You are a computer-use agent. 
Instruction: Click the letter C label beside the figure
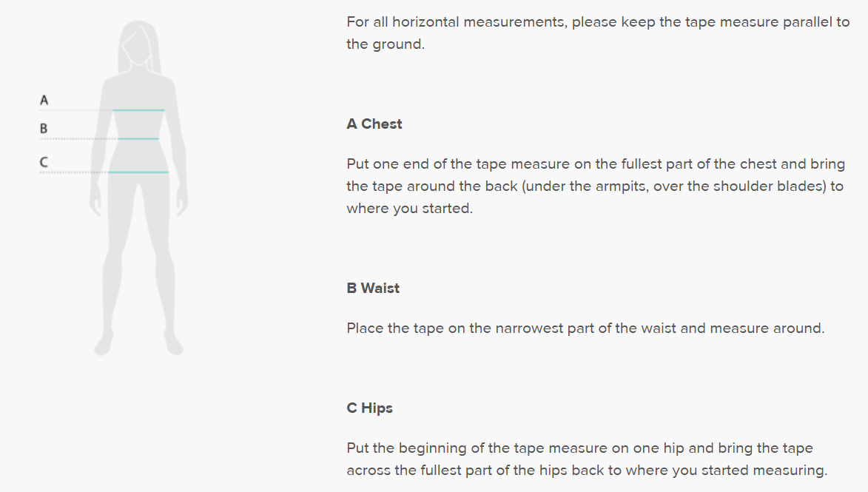click(44, 161)
